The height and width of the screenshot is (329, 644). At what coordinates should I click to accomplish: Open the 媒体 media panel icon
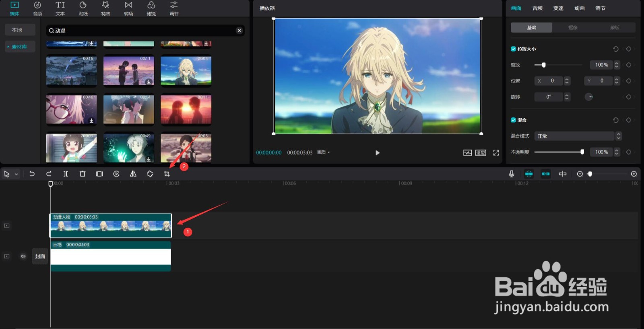coord(14,8)
